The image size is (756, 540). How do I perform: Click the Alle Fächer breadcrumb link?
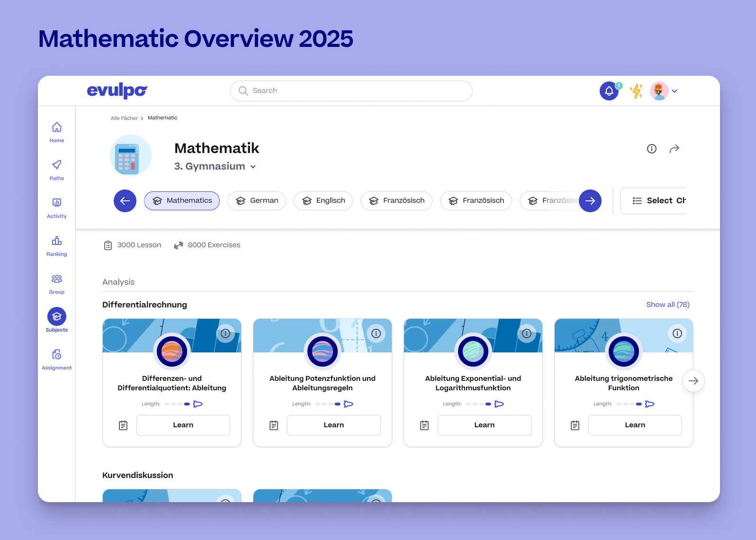tap(124, 118)
